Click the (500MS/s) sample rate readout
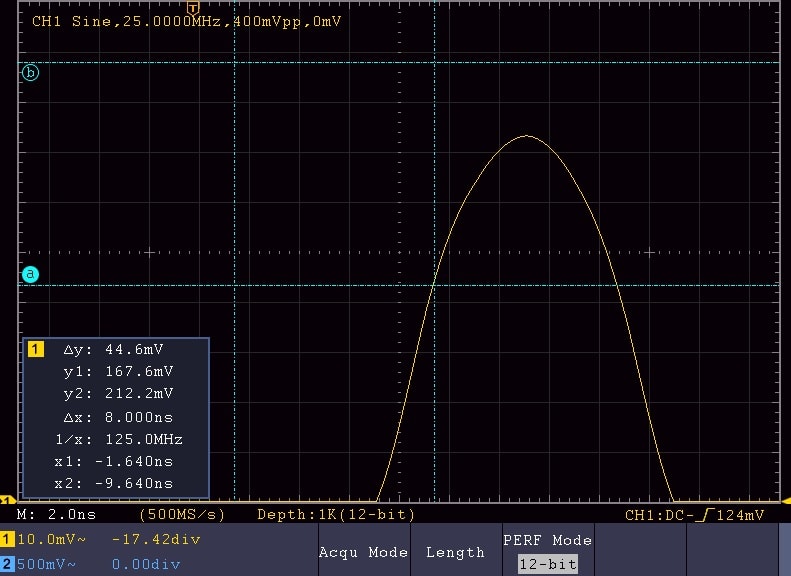Screen dimensions: 791x576 182,514
